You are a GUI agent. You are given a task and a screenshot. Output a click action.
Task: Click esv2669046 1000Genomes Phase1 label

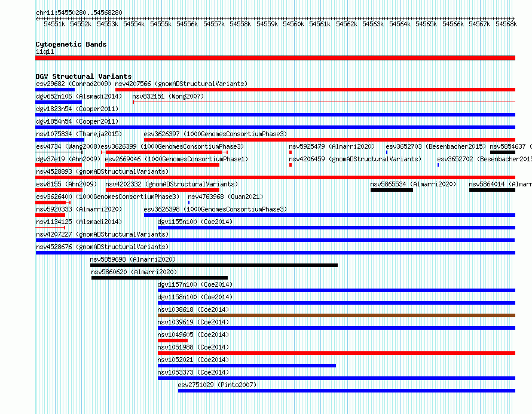click(176, 159)
